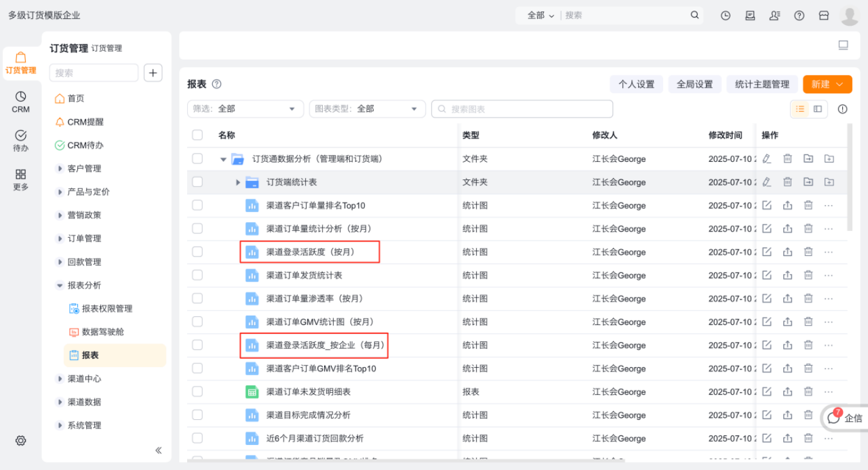This screenshot has width=868, height=470.
Task: Delete the 渠道登录活跃度（按月） chart
Action: 808,252
